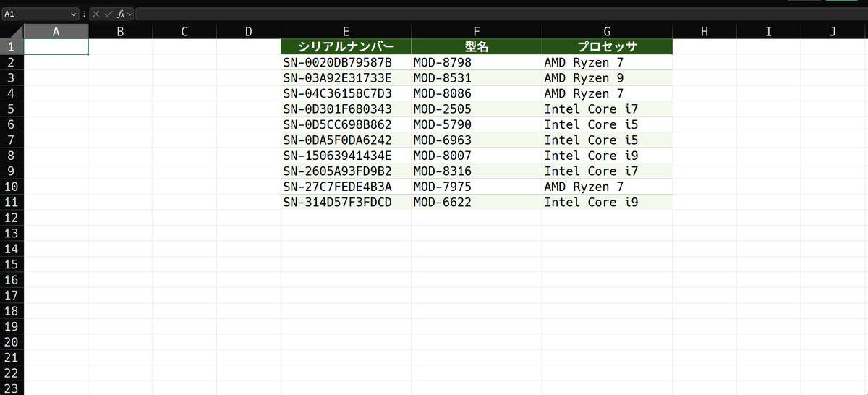Select cell SN-27C7FEDE4B3A

[x=346, y=187]
